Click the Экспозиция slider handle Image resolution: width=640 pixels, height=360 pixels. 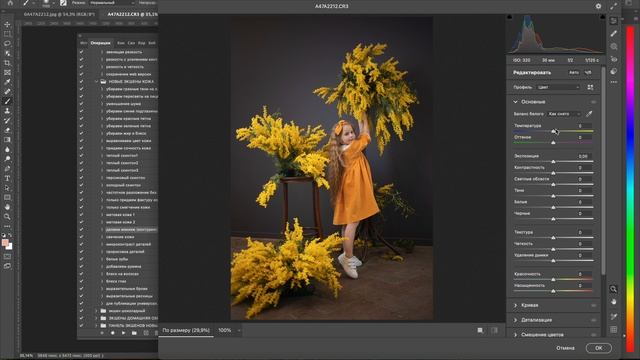pyautogui.click(x=553, y=162)
